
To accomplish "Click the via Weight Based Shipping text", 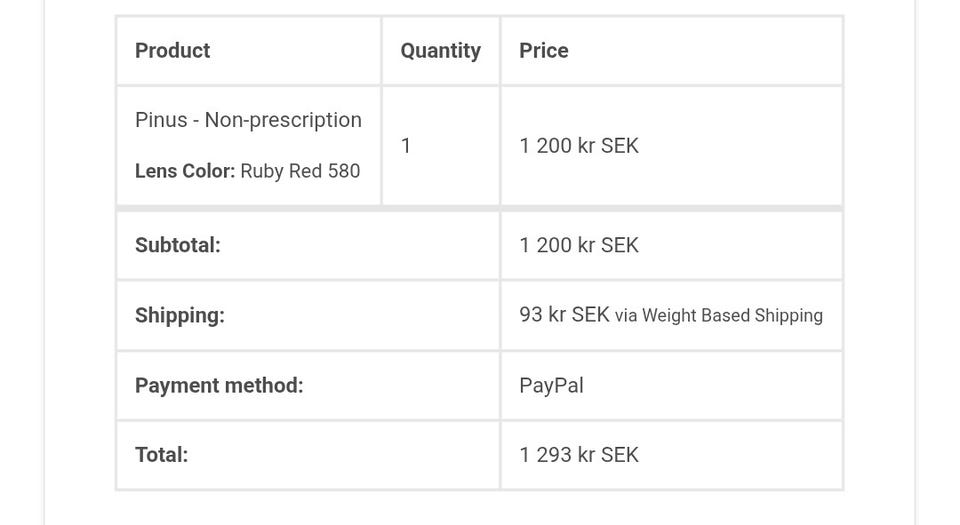I will pyautogui.click(x=719, y=316).
